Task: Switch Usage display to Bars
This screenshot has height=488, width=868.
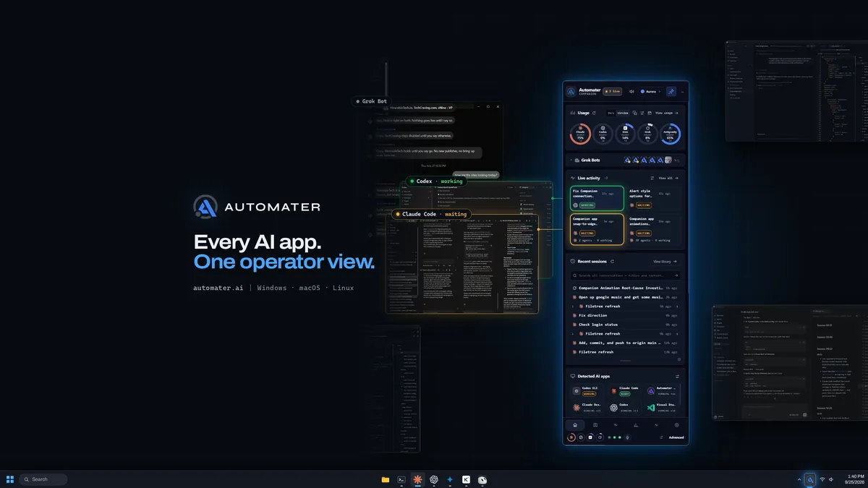Action: pos(610,113)
